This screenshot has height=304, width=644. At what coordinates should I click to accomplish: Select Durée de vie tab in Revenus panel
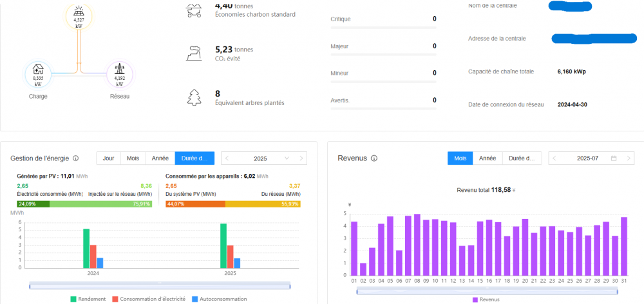522,158
